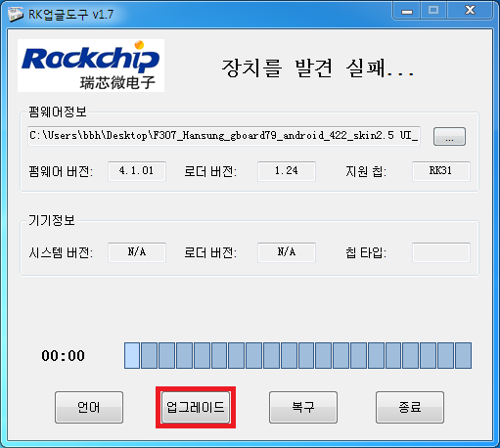Click the firmware file path field
Image resolution: width=500 pixels, height=448 pixels.
point(224,136)
